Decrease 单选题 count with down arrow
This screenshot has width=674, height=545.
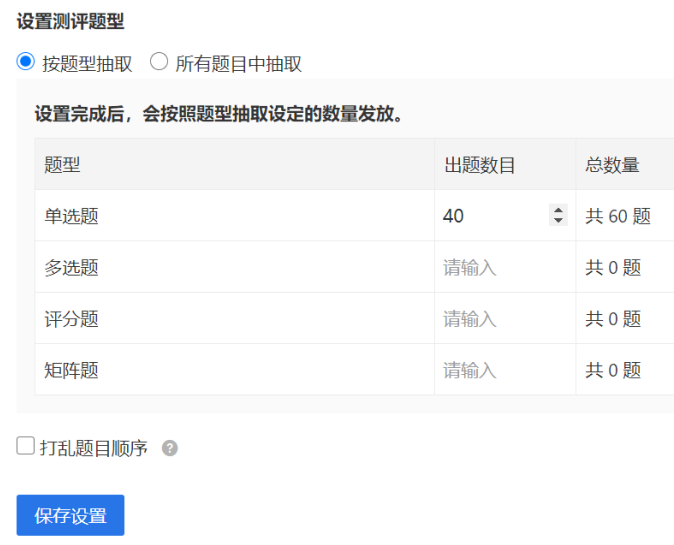coord(558,220)
